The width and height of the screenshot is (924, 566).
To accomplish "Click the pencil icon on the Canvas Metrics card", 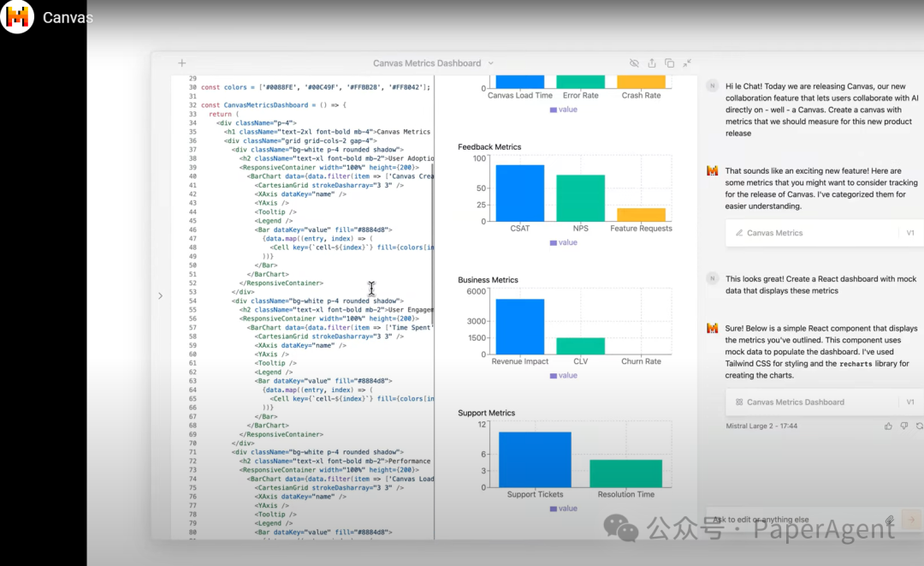I will click(739, 233).
